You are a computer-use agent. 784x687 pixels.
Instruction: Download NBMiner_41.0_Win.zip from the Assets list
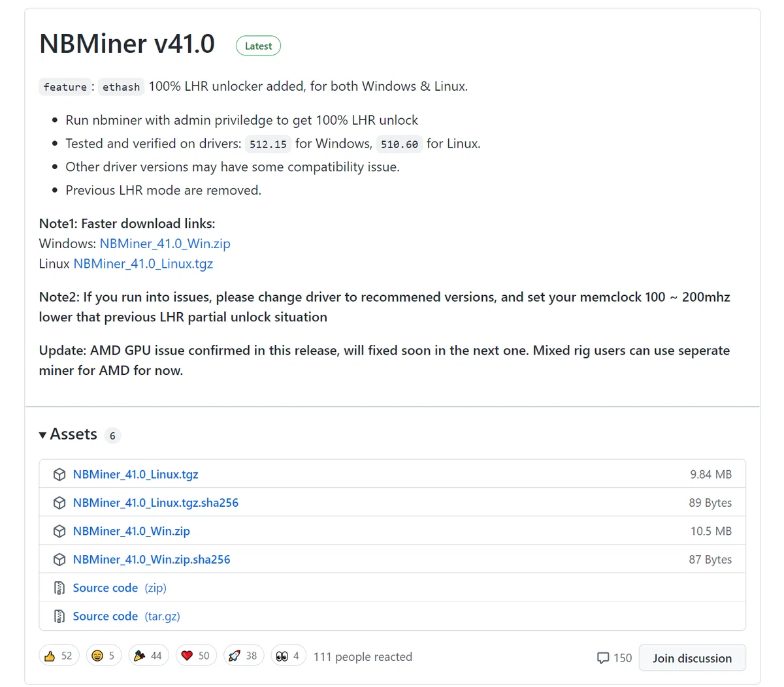point(131,532)
